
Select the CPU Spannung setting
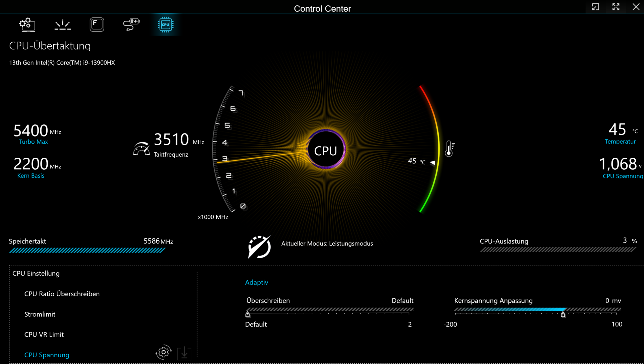click(47, 355)
